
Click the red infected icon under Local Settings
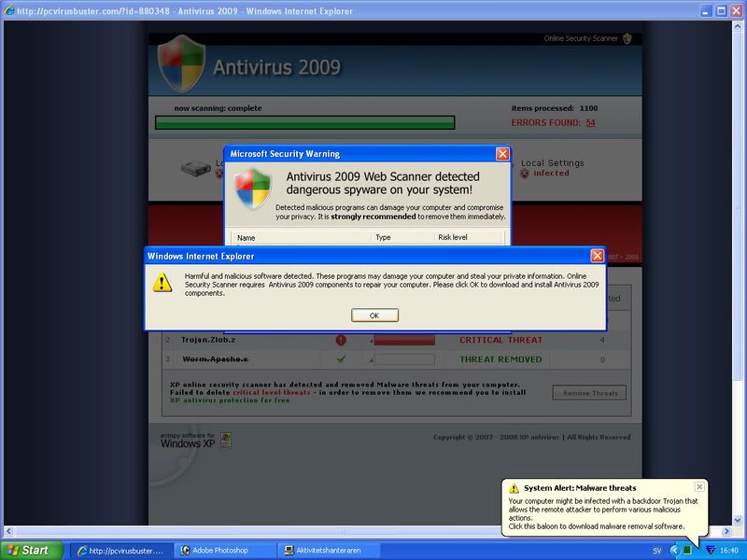coord(525,174)
